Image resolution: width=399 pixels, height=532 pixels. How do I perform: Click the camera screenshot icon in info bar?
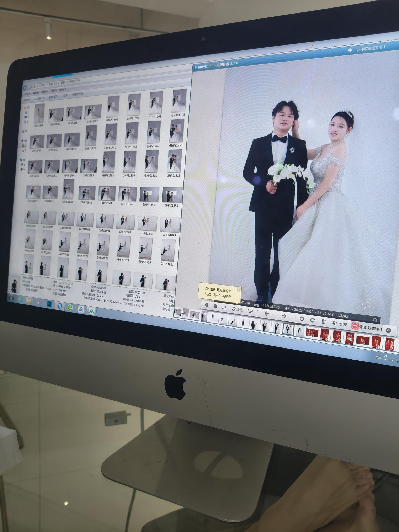point(375,320)
